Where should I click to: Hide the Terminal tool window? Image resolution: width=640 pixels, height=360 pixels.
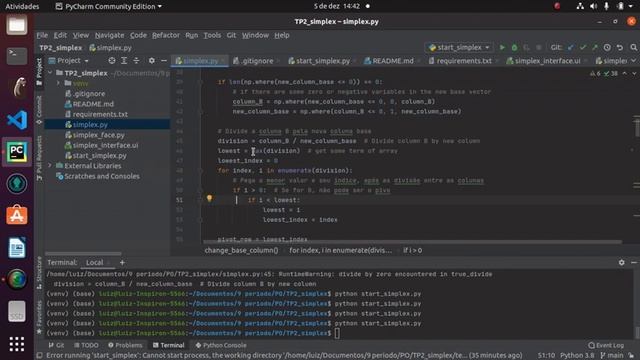click(633, 262)
